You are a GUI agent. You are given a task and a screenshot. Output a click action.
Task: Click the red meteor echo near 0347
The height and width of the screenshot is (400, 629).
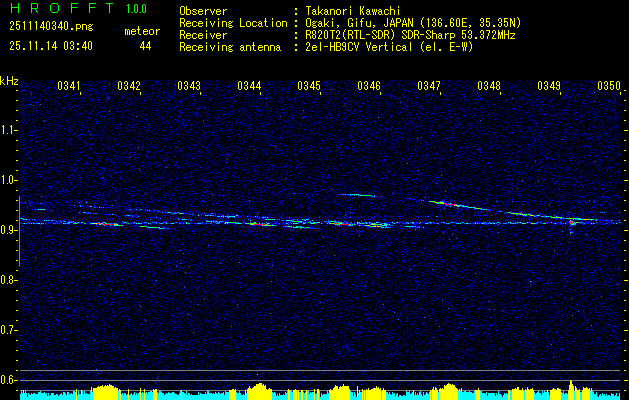tap(447, 204)
